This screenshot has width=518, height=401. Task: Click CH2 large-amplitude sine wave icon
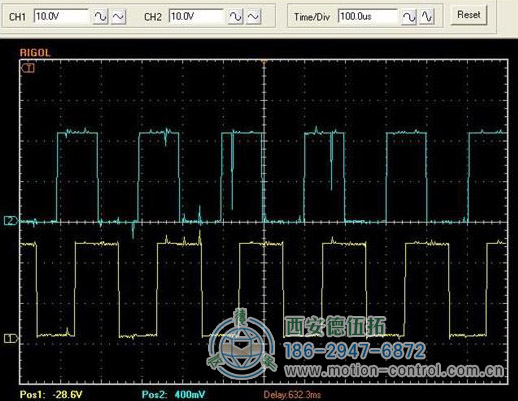click(x=235, y=17)
